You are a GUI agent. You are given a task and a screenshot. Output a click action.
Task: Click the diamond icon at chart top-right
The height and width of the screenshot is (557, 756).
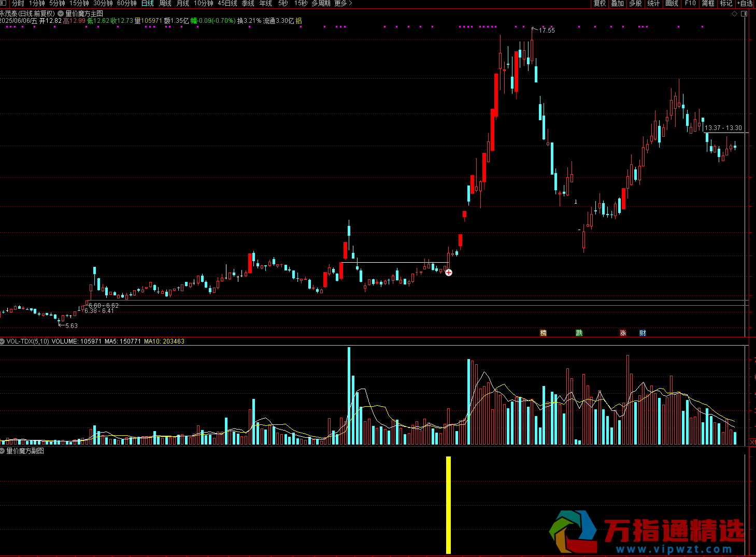(735, 14)
